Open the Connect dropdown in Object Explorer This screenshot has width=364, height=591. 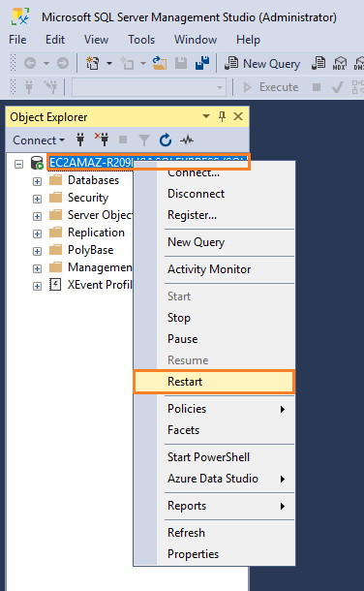click(x=39, y=140)
